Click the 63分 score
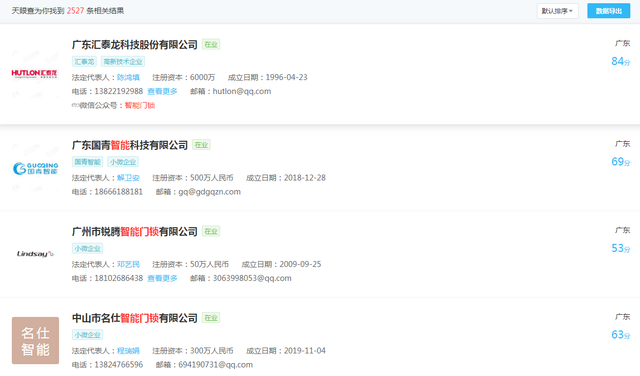The width and height of the screenshot is (640, 376). pos(620,335)
